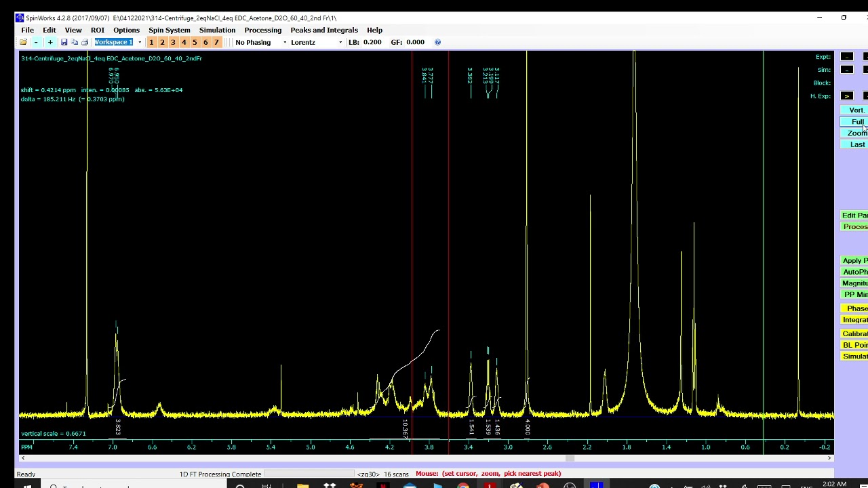
Task: Click the Sim minus scale button
Action: [846, 70]
